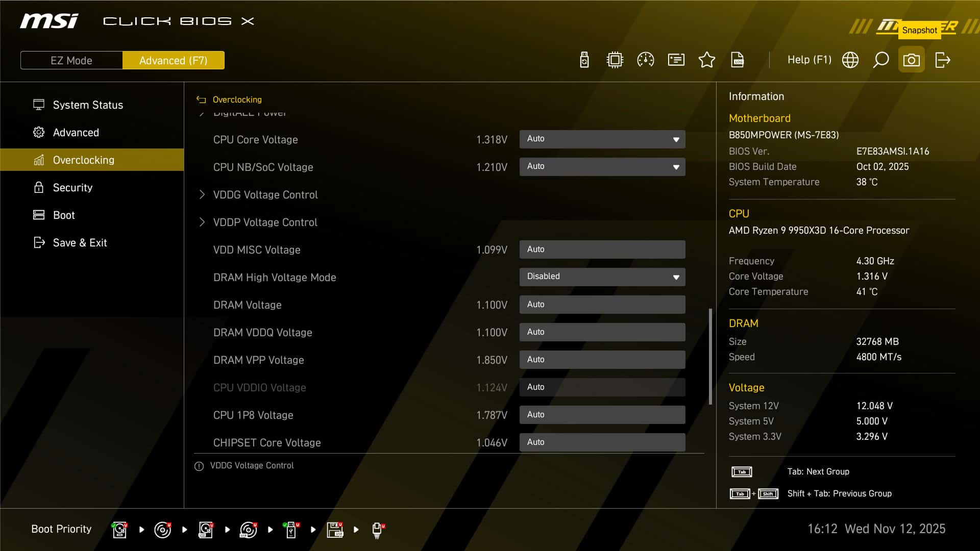Open the speedometer gauge icon in the toolbar
Image resolution: width=980 pixels, height=551 pixels.
[x=646, y=60]
